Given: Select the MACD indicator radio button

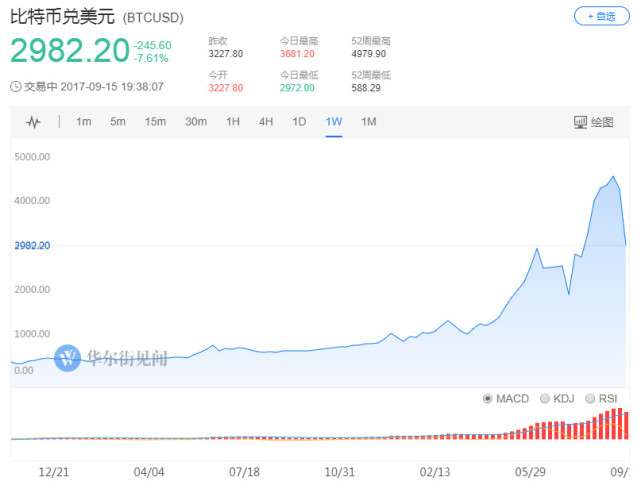Looking at the screenshot, I should pos(488,398).
